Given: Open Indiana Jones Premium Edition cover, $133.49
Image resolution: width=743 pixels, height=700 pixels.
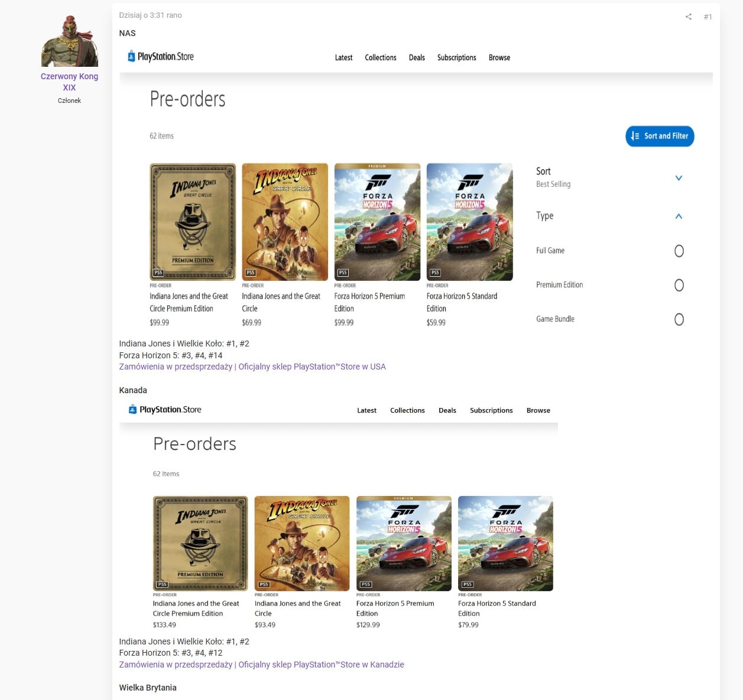Looking at the screenshot, I should (x=200, y=543).
